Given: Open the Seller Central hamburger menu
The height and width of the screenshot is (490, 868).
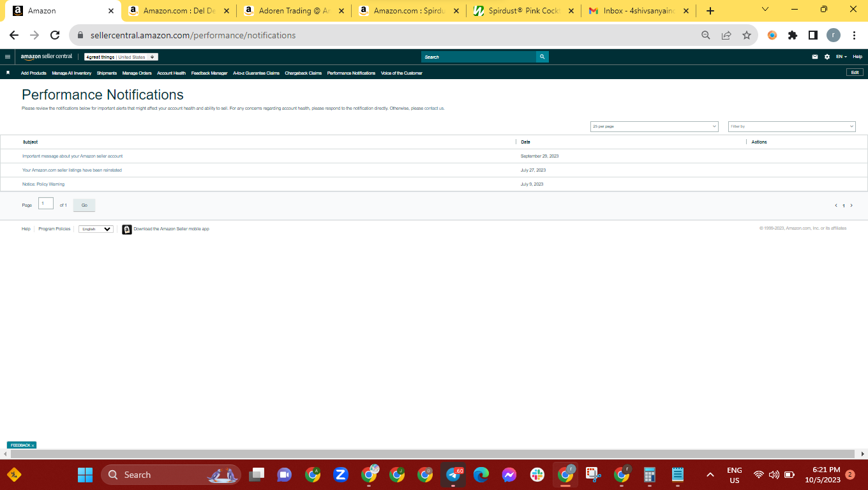Looking at the screenshot, I should coord(7,57).
